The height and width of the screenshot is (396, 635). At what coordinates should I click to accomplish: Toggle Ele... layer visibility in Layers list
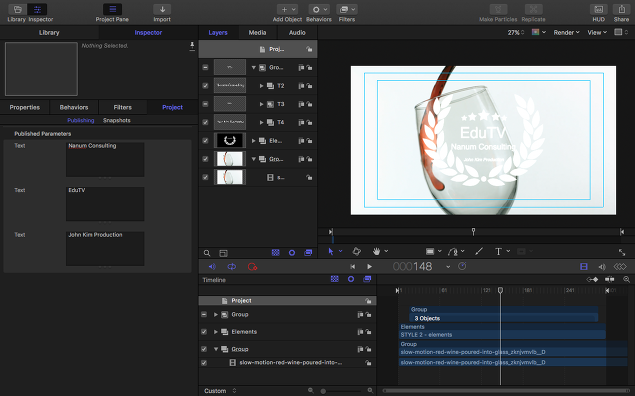(205, 141)
